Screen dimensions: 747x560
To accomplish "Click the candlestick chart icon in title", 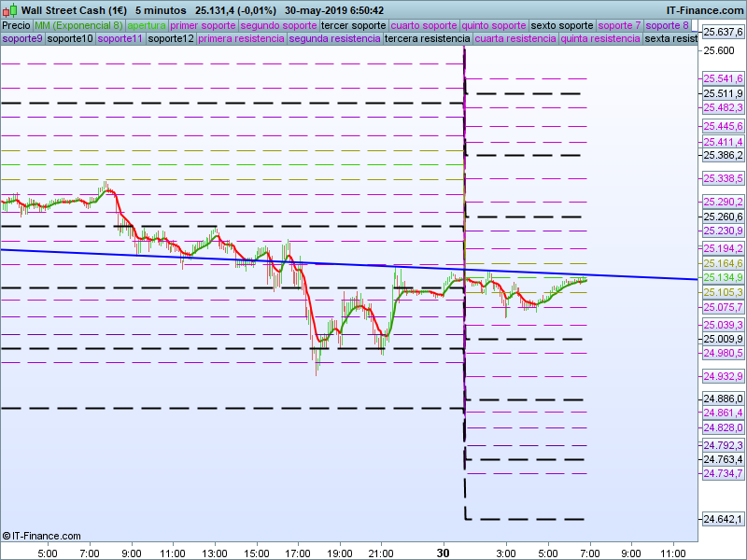I will pos(9,10).
